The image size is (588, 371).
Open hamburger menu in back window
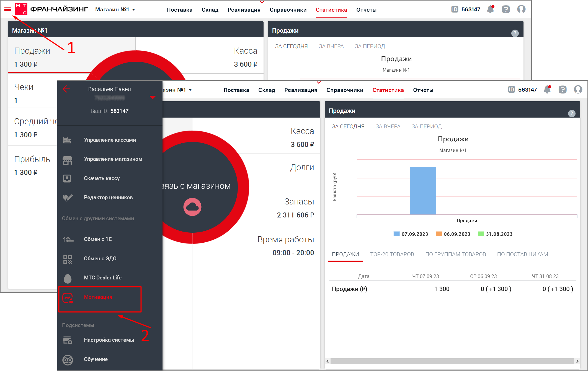pyautogui.click(x=7, y=9)
